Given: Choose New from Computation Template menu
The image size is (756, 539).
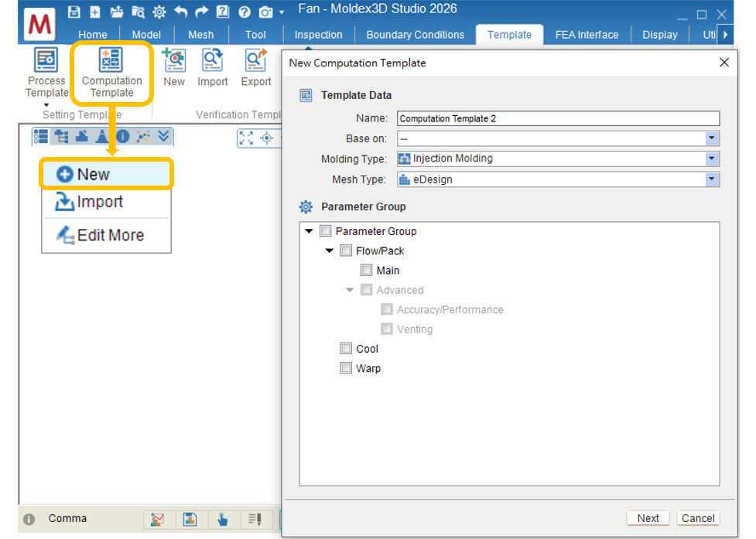Looking at the screenshot, I should click(106, 174).
